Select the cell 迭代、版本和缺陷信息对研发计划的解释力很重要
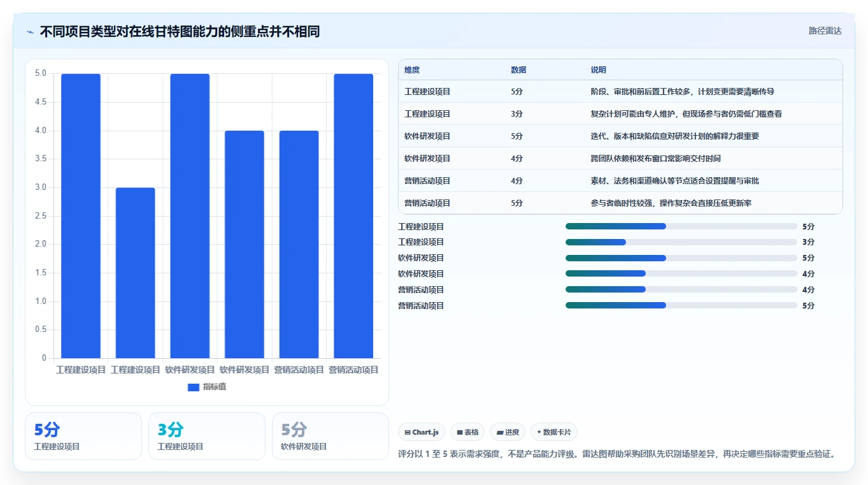 click(x=675, y=136)
